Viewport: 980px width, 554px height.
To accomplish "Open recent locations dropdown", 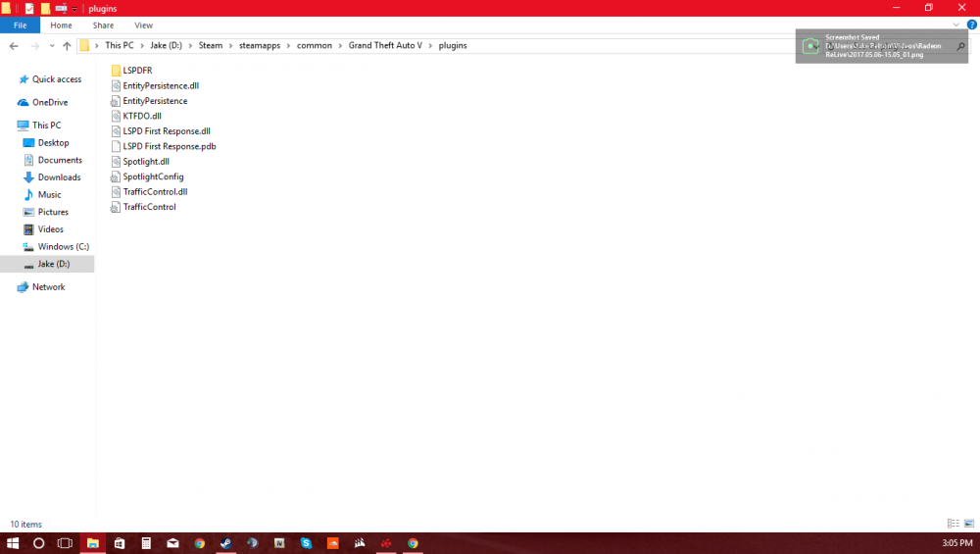I will click(x=52, y=46).
